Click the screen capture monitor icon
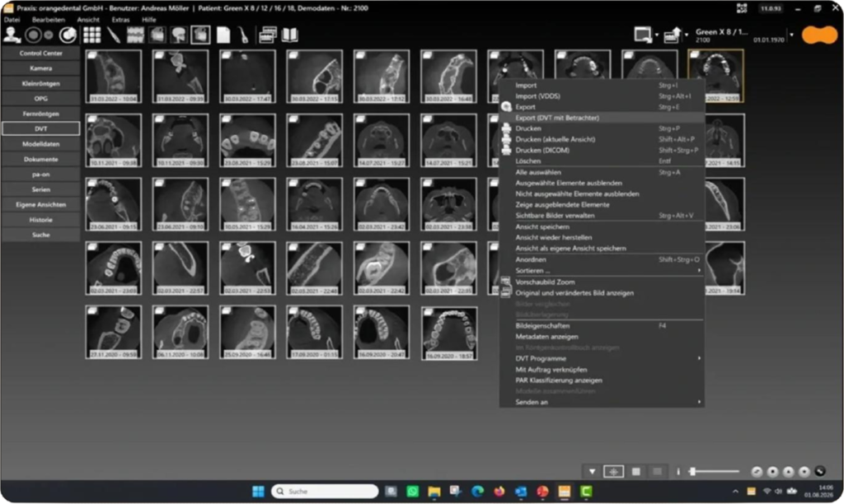Image resolution: width=844 pixels, height=504 pixels. tap(643, 35)
